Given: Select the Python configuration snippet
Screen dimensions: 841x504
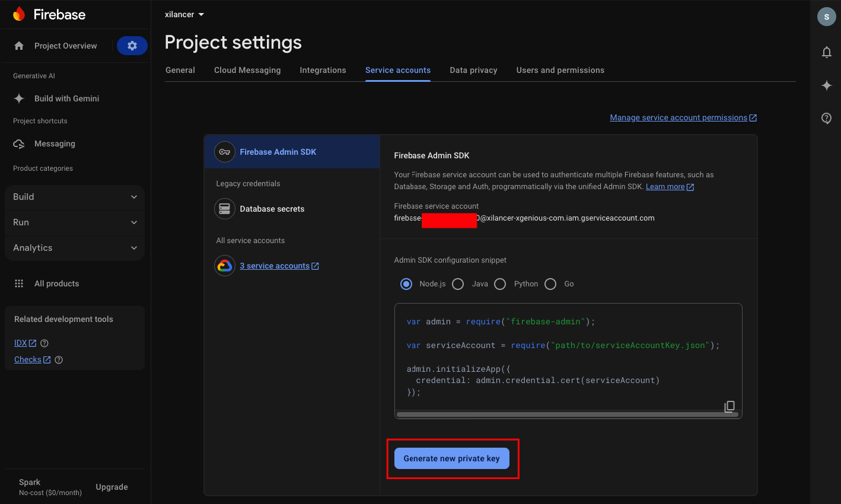Looking at the screenshot, I should (x=500, y=284).
